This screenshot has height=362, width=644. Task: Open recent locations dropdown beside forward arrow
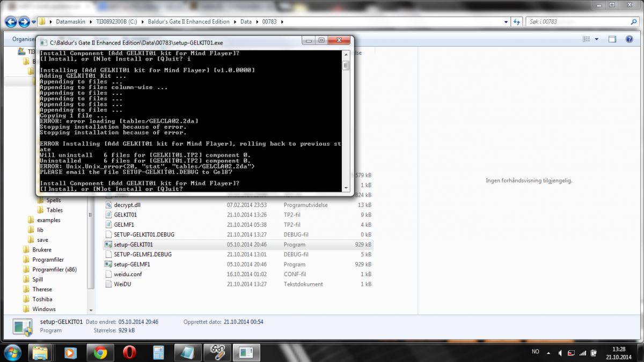34,22
